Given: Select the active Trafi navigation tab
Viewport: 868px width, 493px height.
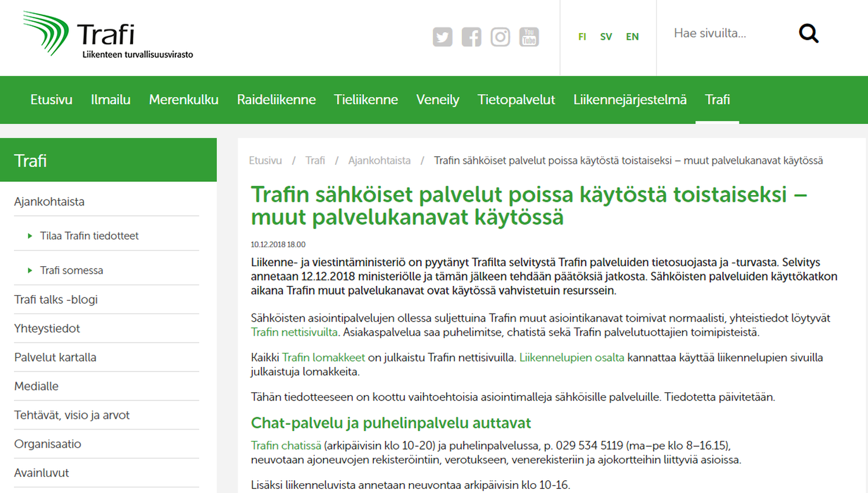Looking at the screenshot, I should pos(717,100).
